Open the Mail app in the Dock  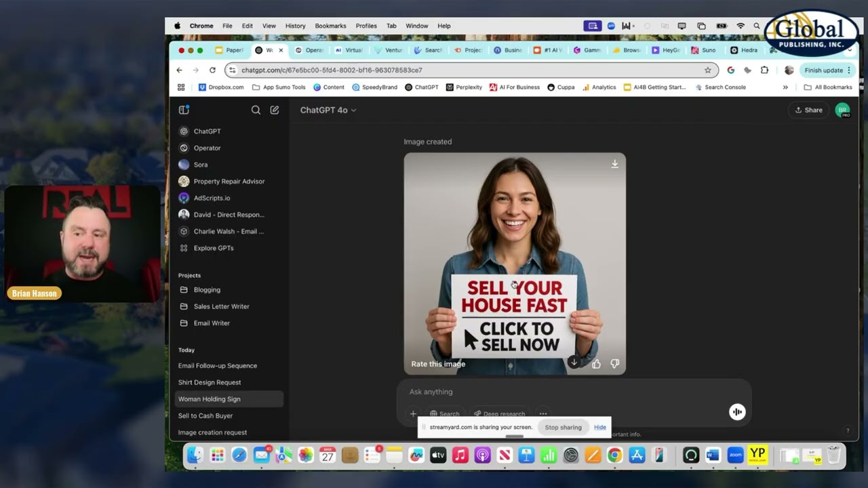coord(261,455)
